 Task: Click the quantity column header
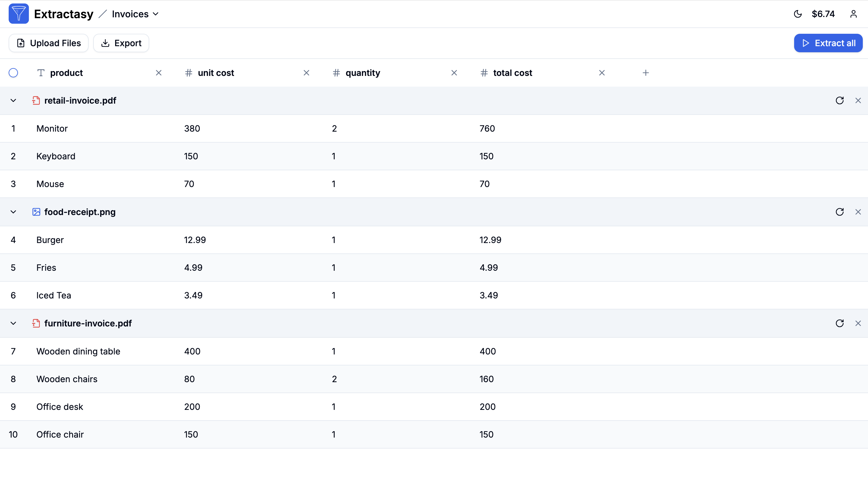pos(362,73)
